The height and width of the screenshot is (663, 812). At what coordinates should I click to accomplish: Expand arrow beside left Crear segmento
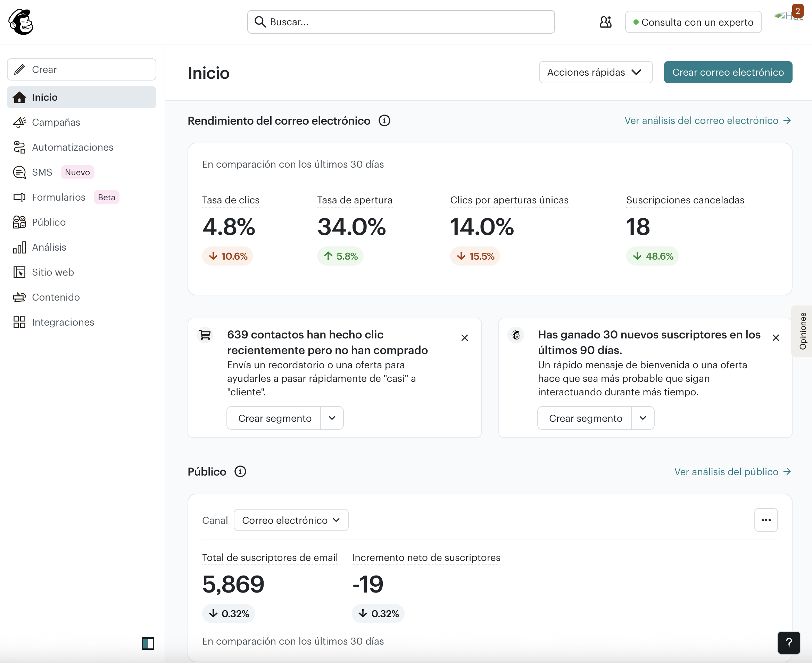(332, 418)
